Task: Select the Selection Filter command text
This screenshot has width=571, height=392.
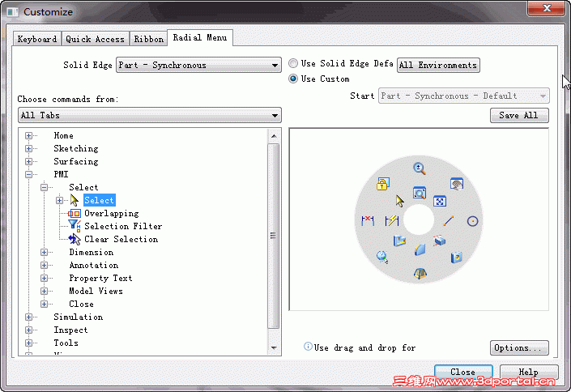Action: pyautogui.click(x=123, y=226)
